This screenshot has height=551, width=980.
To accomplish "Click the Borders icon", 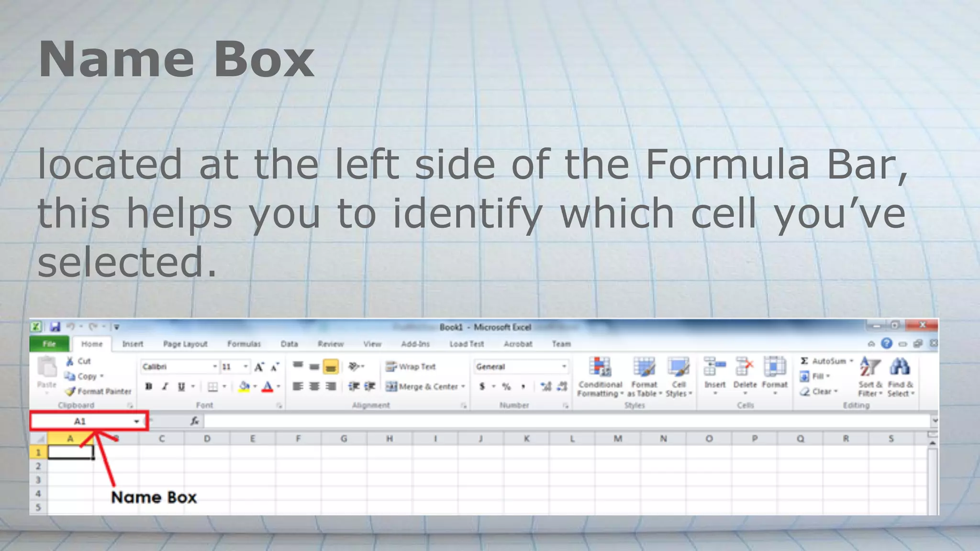I will [212, 386].
